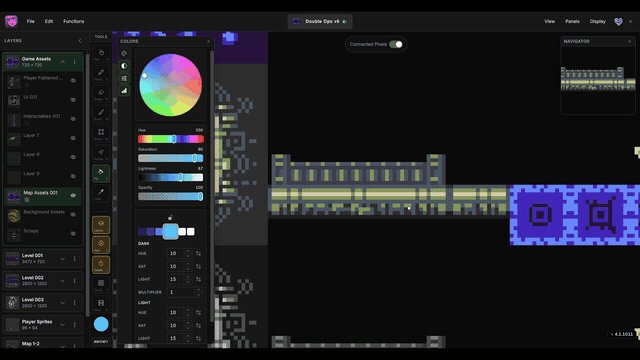Select the Fill bucket tool
640x360 pixels.
[101, 173]
